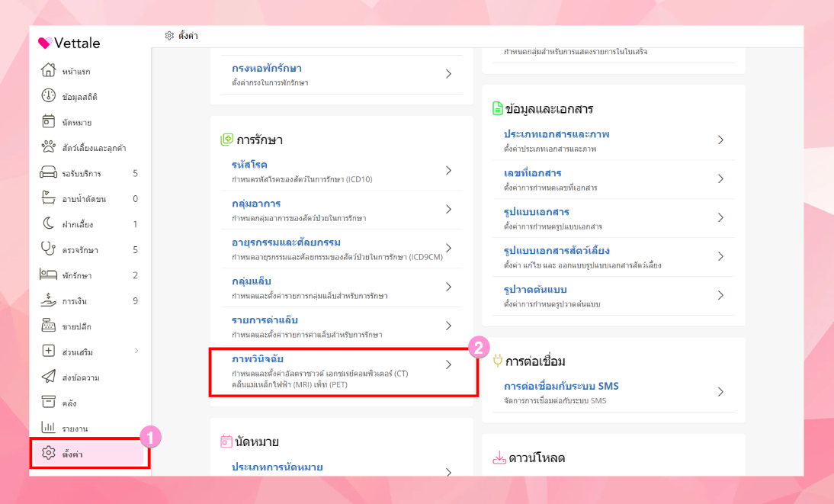Image resolution: width=834 pixels, height=504 pixels.
Task: Open the รูปแบบเอกสาร row chevron
Action: 720,217
